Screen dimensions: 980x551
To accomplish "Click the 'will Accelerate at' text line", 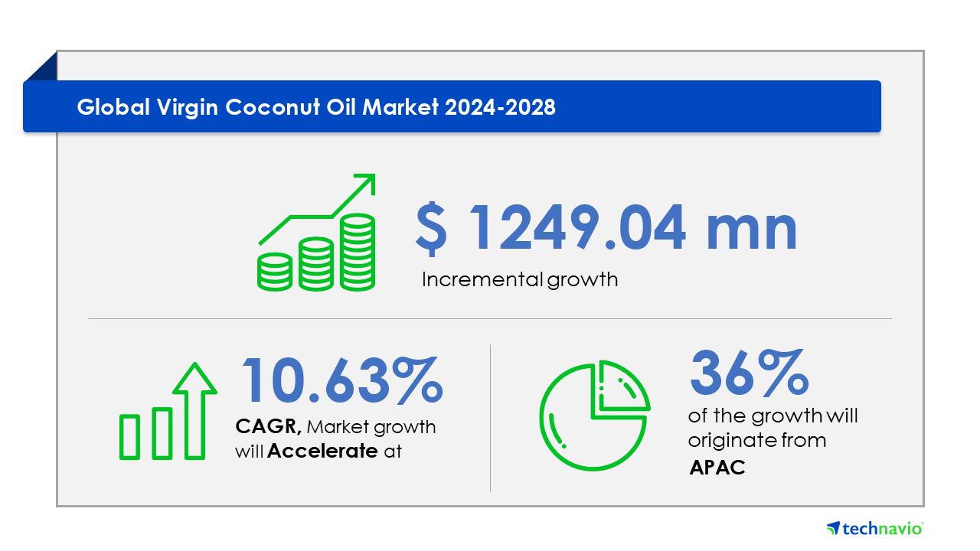I will coord(318,452).
